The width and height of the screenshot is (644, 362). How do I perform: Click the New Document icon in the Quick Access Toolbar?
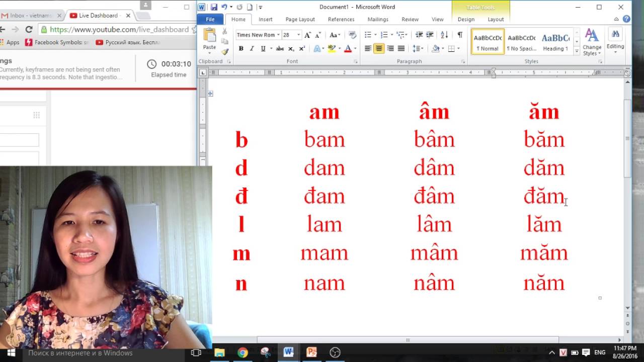(250, 7)
